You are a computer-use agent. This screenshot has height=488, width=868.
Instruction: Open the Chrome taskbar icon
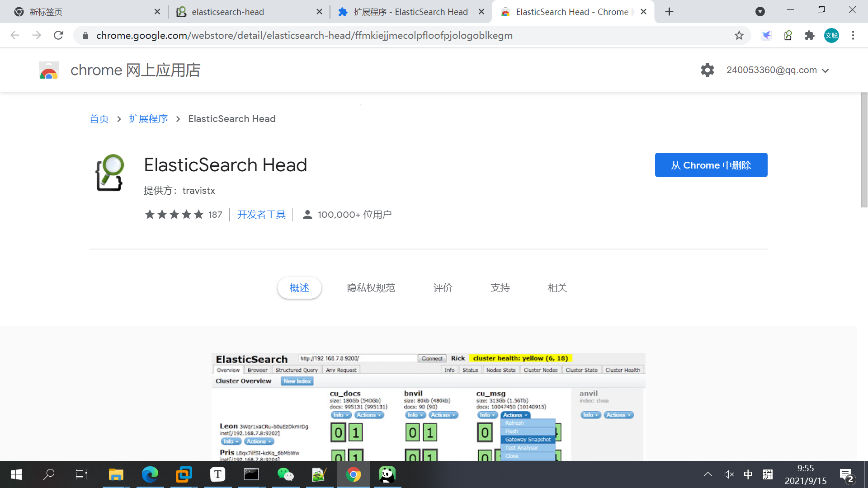[x=353, y=474]
